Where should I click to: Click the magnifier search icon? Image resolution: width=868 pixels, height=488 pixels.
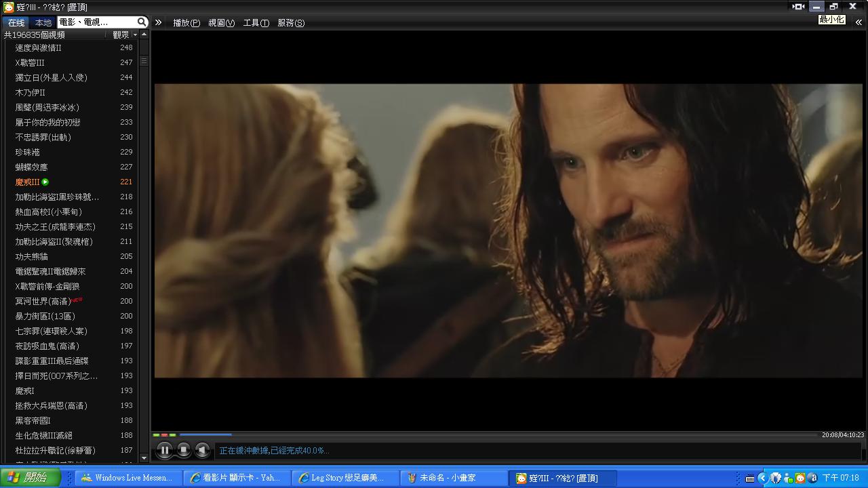click(142, 22)
